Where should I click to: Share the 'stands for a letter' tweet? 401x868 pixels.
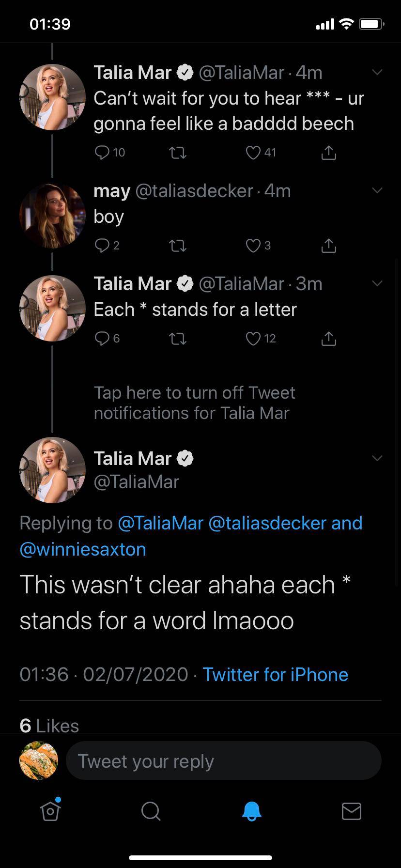[x=328, y=339]
